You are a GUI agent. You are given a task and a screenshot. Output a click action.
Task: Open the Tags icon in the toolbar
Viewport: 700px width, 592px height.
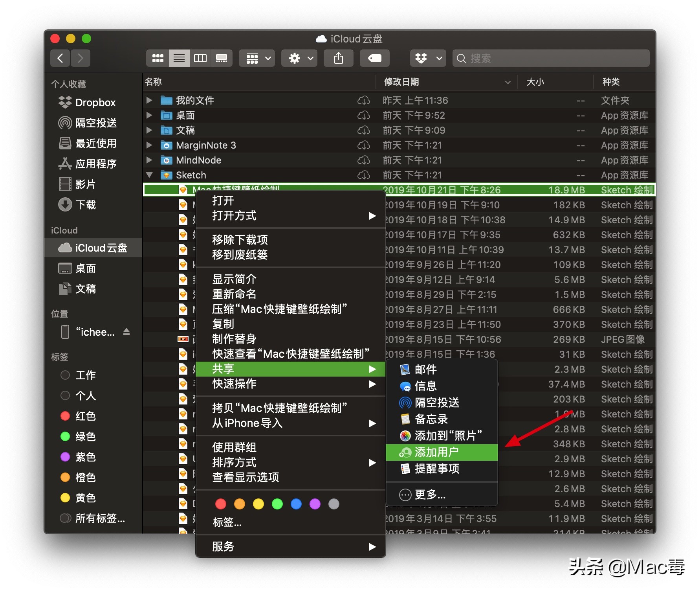tap(374, 58)
